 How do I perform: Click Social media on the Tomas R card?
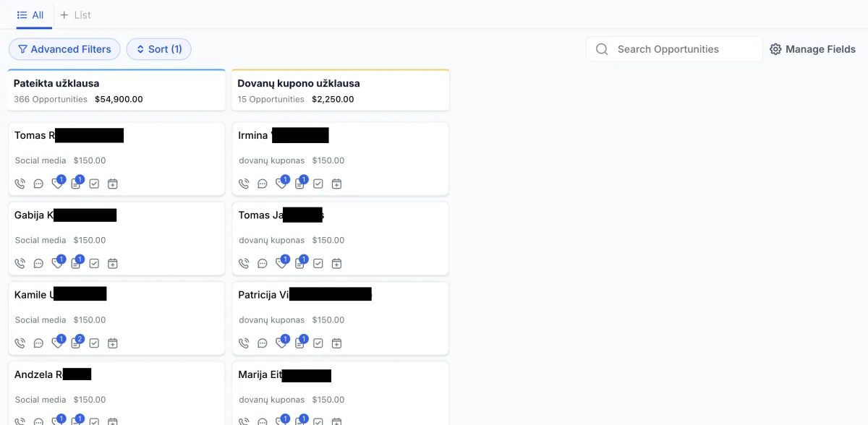(41, 160)
